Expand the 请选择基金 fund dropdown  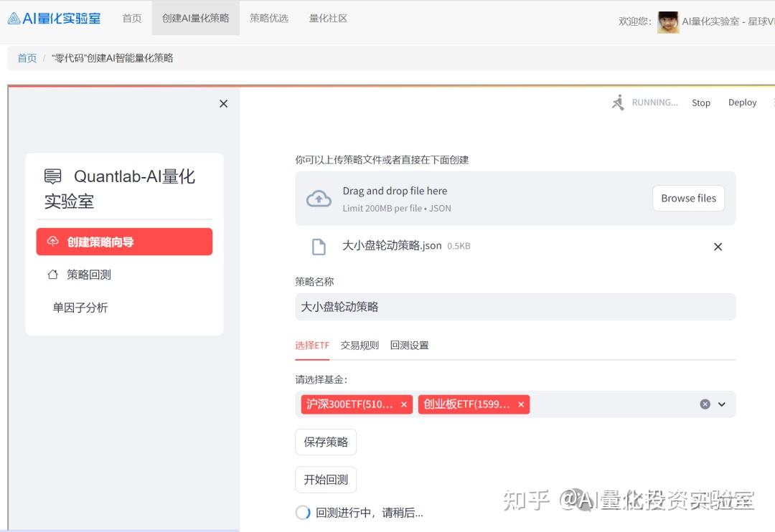point(722,404)
